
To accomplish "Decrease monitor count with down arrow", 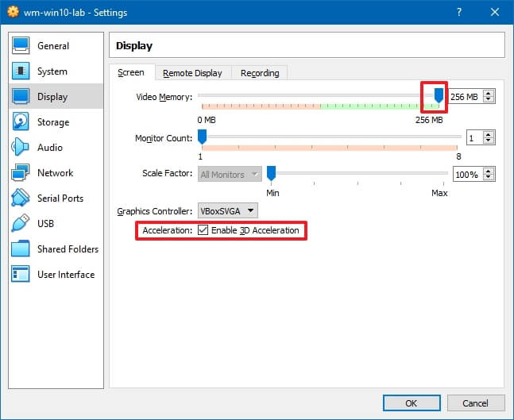I will click(489, 141).
